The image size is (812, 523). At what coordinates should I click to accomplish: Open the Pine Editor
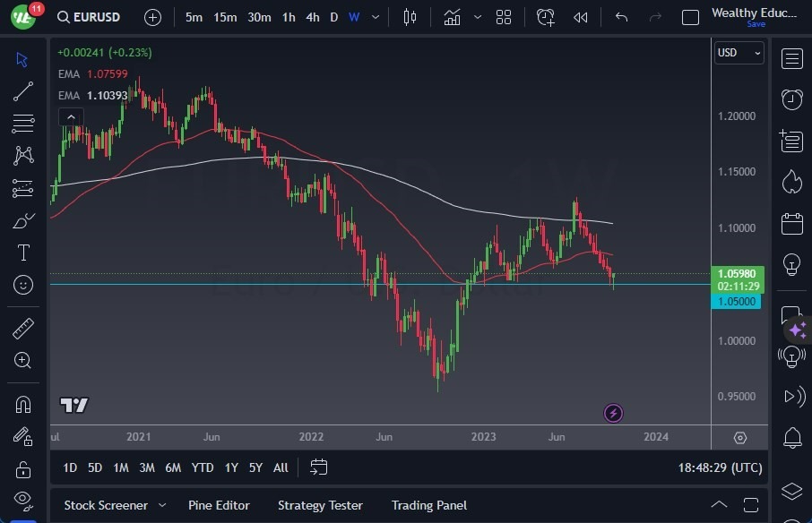click(x=219, y=505)
